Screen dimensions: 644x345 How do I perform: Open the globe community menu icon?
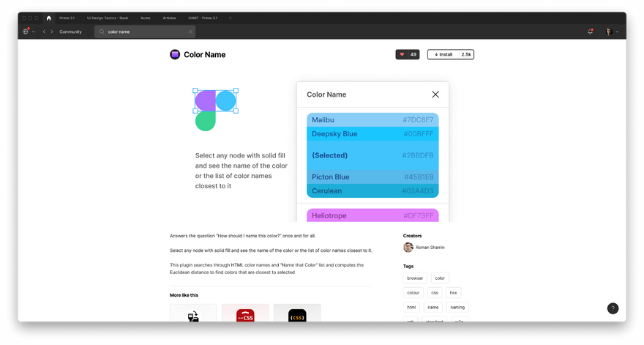click(26, 31)
